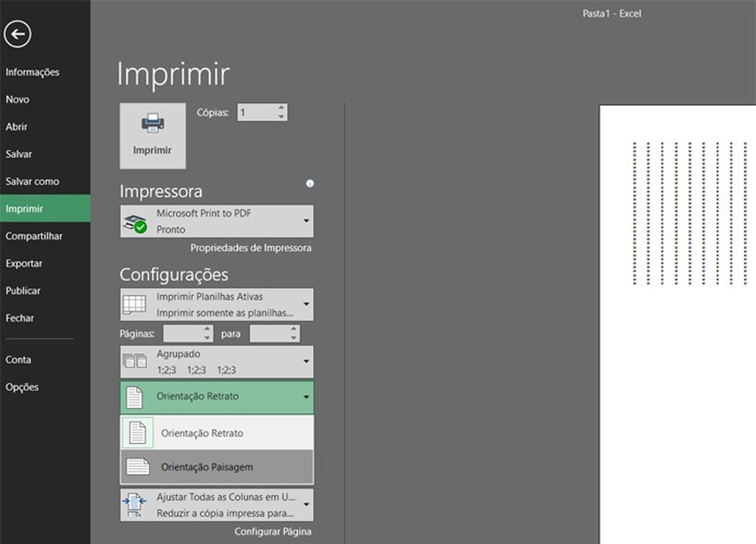Viewport: 756px width, 544px height.
Task: Open the Microsoft Print to PDF printer dropdown
Action: point(307,220)
